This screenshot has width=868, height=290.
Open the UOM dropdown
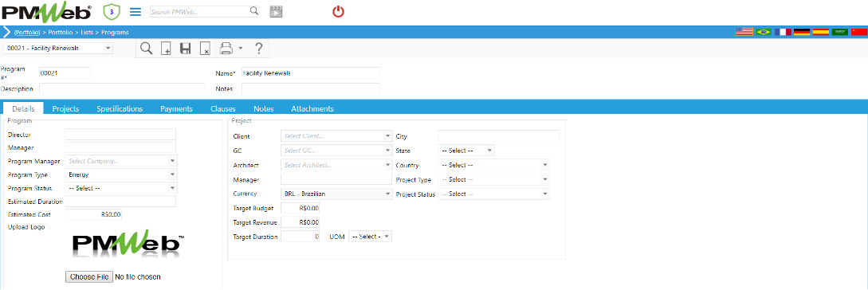[x=371, y=237]
